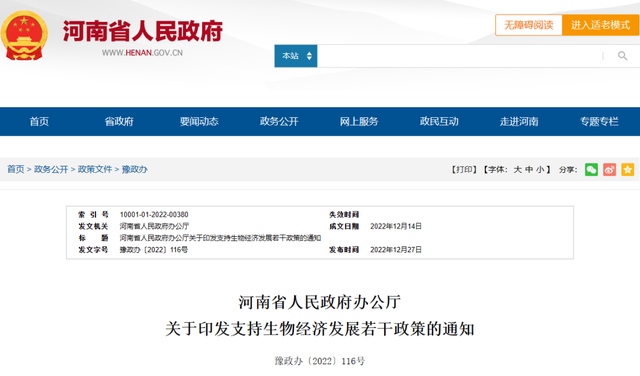Screen dimensions: 640x376
Task: Go to 网上服务 in navigation bar
Action: (359, 121)
